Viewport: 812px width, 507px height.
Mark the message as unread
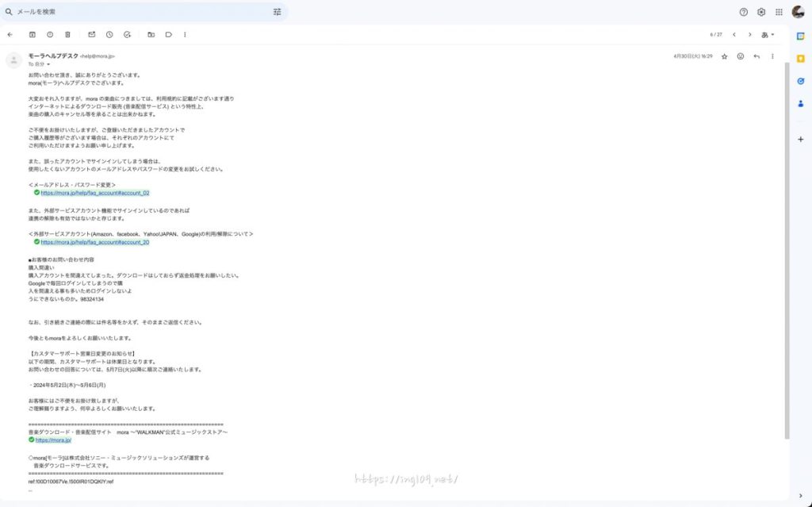(x=92, y=35)
